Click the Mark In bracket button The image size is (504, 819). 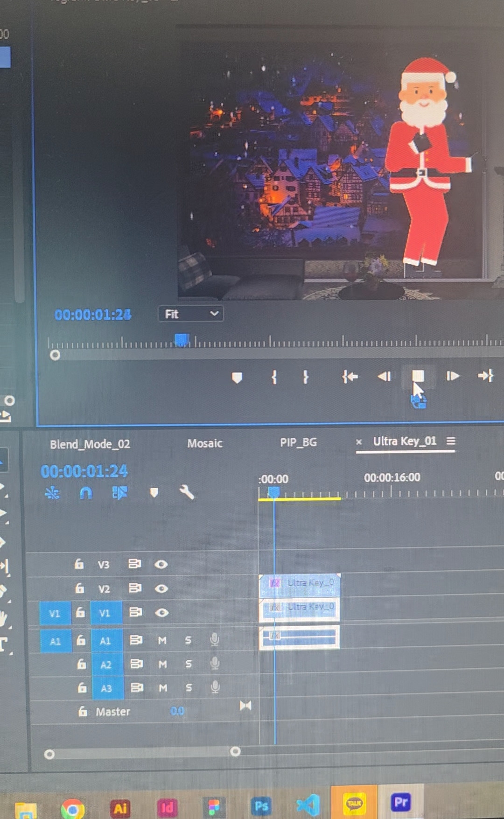[274, 377]
